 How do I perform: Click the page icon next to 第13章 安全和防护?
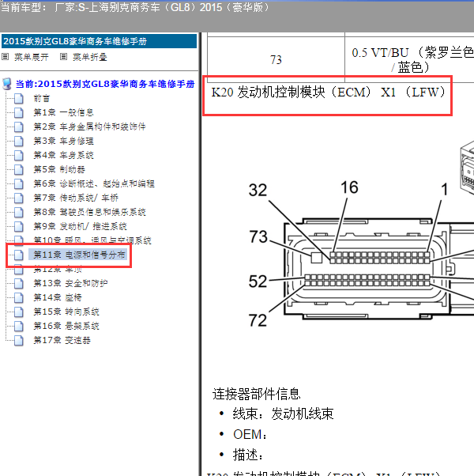[x=19, y=284]
